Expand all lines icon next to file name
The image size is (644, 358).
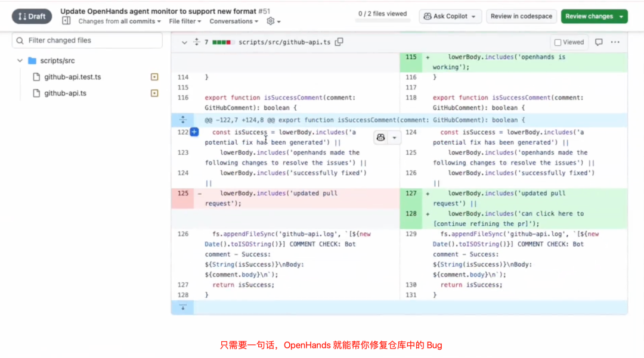[197, 42]
